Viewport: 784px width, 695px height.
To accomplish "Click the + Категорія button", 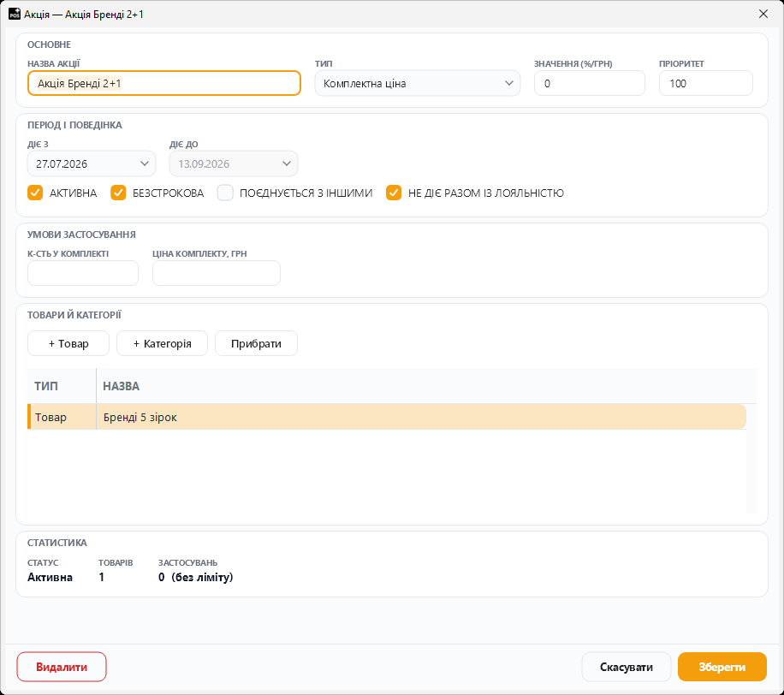I will (162, 343).
